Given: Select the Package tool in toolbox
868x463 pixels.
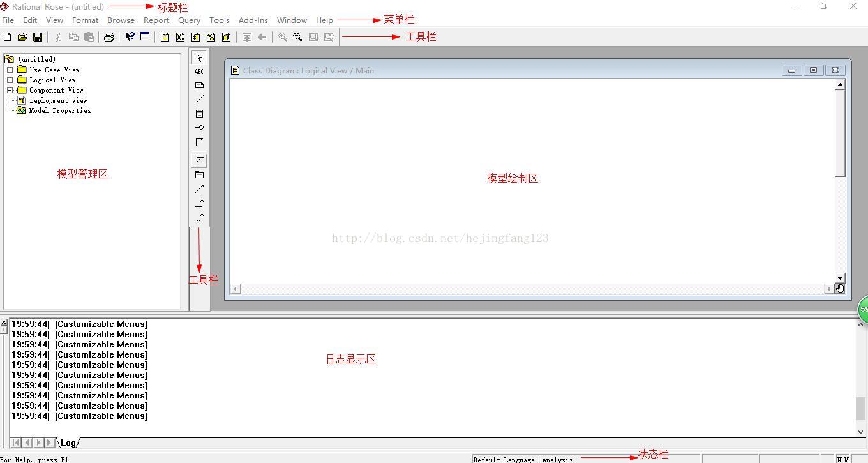Looking at the screenshot, I should click(199, 174).
